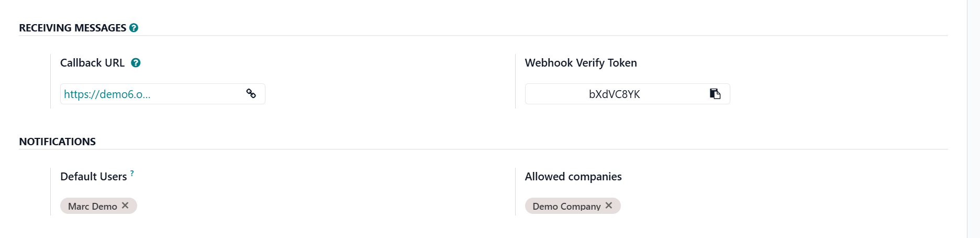Click the vertical scrollbar on the right edge
Viewport: 980px width, 238px height.
click(x=973, y=119)
